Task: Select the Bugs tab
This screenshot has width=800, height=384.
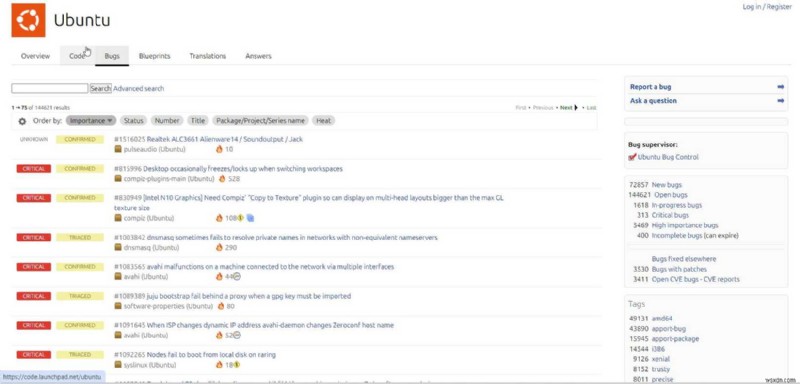Action: click(x=112, y=56)
